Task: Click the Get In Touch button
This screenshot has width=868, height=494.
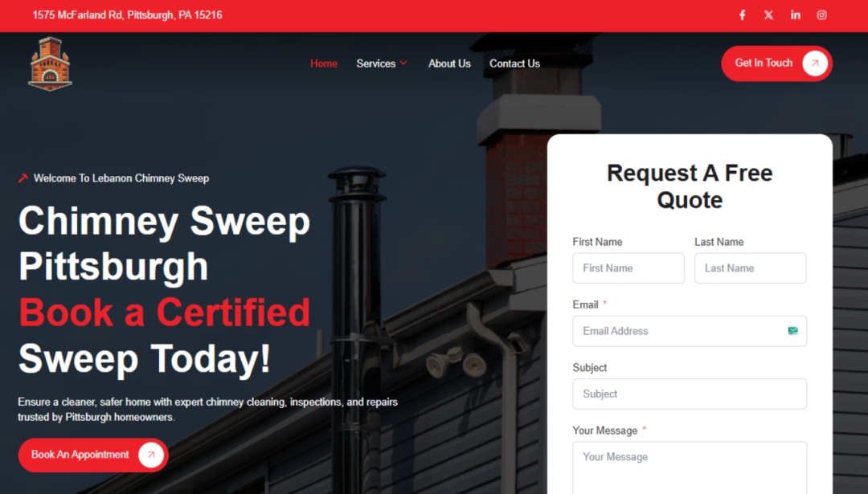Action: tap(776, 63)
